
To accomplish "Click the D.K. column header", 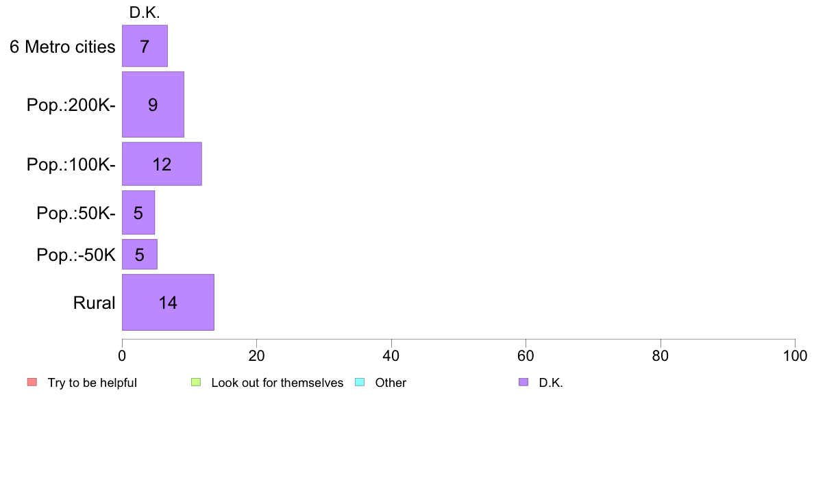I will (x=145, y=13).
